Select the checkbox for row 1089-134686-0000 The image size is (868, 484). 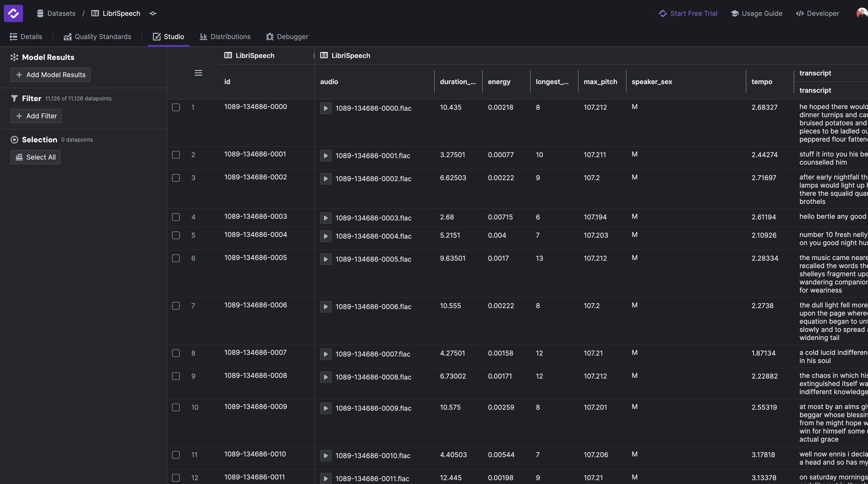176,107
